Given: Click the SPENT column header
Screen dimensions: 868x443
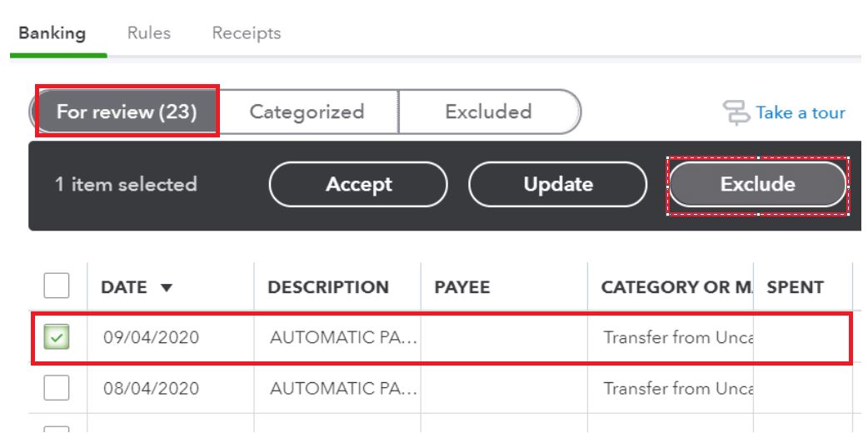Looking at the screenshot, I should [x=794, y=288].
